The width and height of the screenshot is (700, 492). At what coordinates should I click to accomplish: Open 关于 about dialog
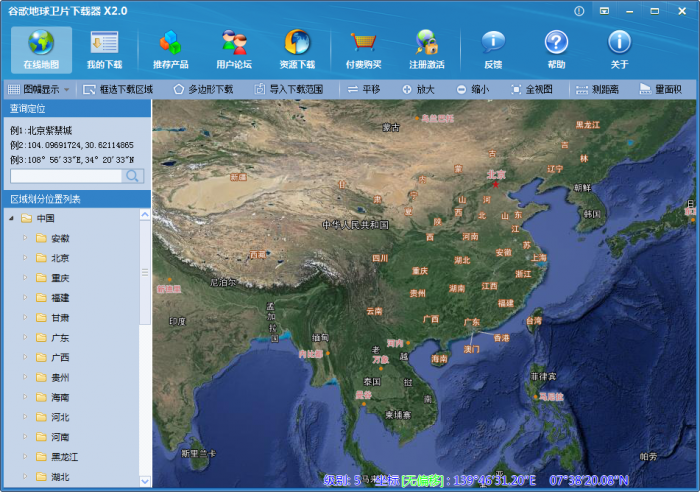coord(619,50)
